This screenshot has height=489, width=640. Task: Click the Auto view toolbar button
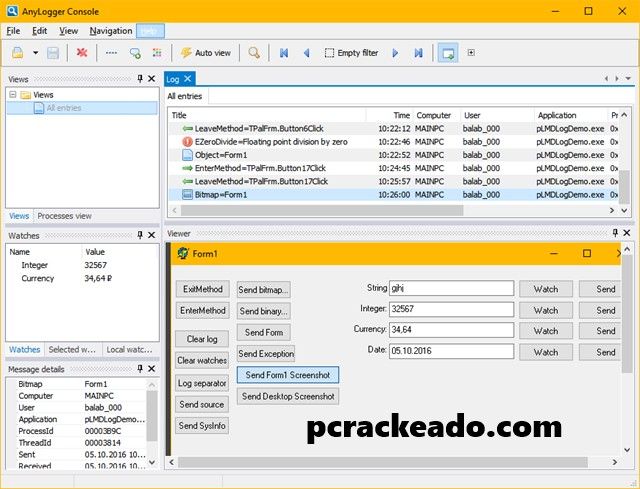tap(205, 52)
